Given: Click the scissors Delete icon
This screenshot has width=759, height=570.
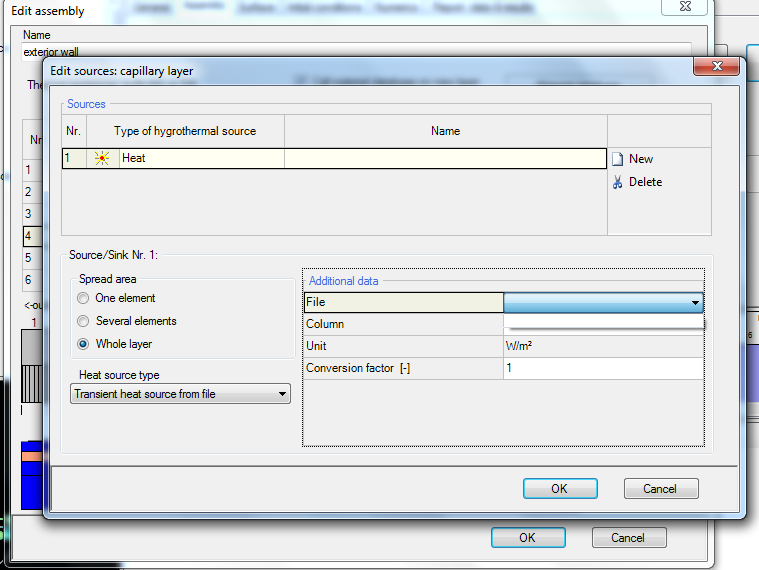Looking at the screenshot, I should pyautogui.click(x=618, y=182).
